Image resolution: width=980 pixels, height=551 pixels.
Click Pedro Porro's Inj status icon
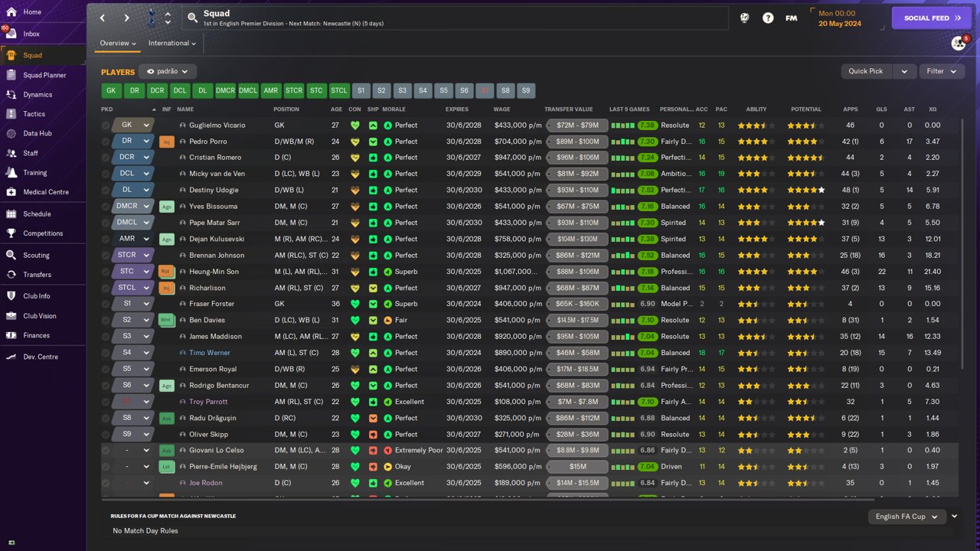(x=167, y=142)
